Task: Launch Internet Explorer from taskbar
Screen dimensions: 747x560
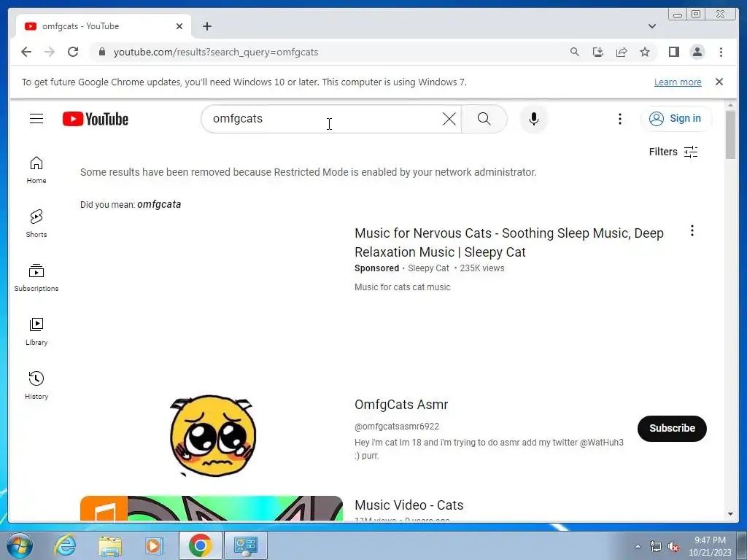Action: tap(65, 545)
